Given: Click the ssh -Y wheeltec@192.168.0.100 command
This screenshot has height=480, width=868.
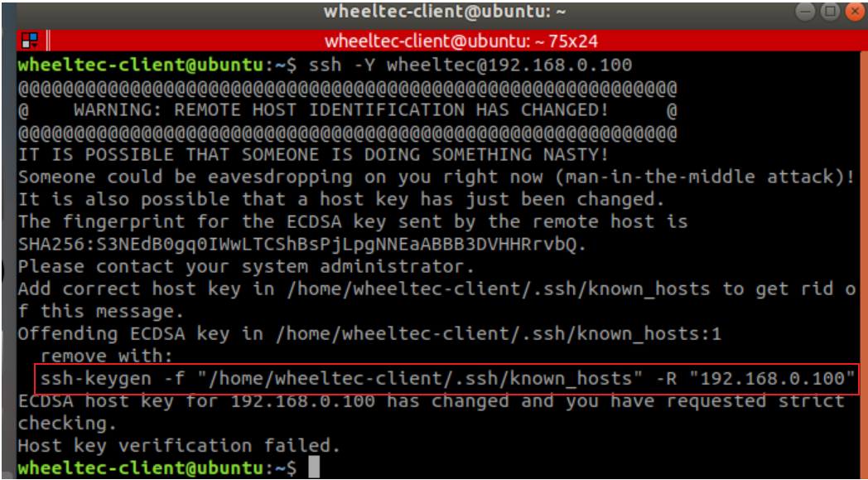Looking at the screenshot, I should point(470,65).
